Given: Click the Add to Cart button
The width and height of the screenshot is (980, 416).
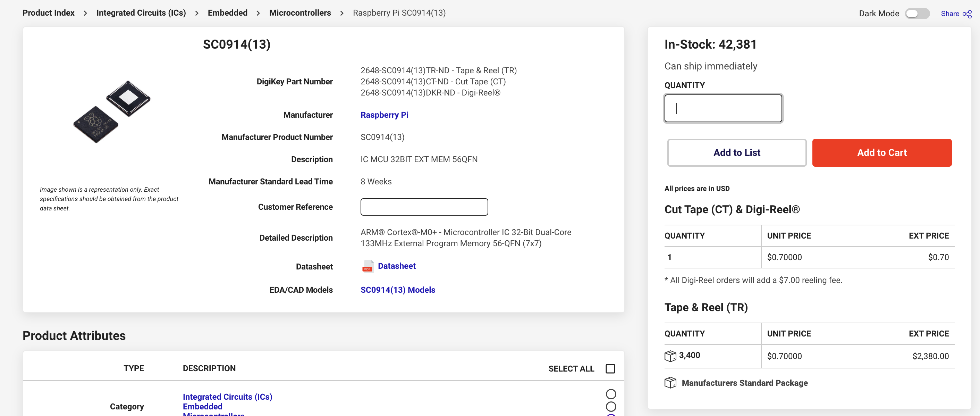Looking at the screenshot, I should tap(881, 153).
